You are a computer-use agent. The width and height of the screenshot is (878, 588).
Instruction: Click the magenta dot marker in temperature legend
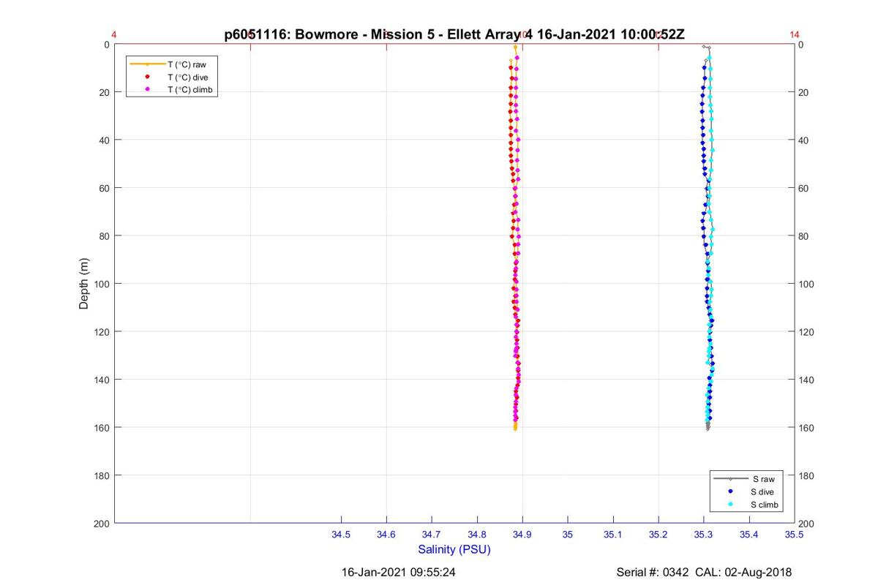click(147, 89)
